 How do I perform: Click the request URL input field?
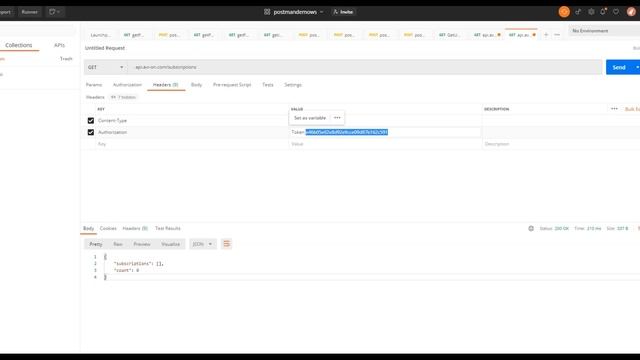coord(365,67)
